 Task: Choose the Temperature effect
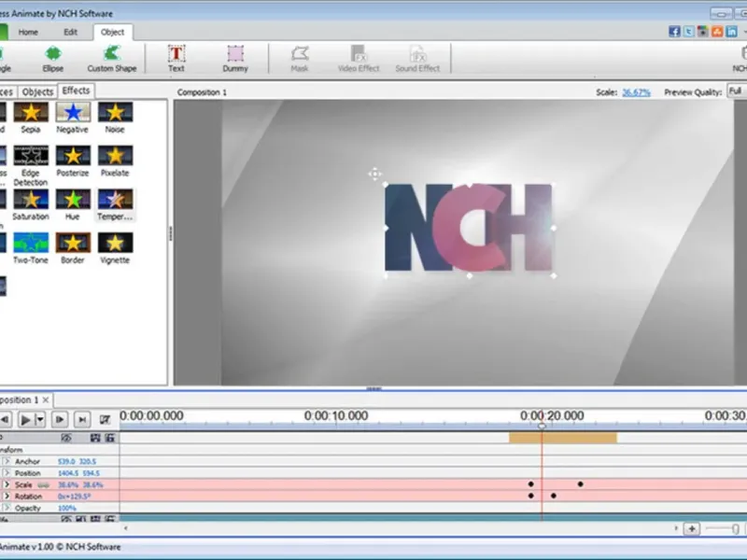click(115, 204)
